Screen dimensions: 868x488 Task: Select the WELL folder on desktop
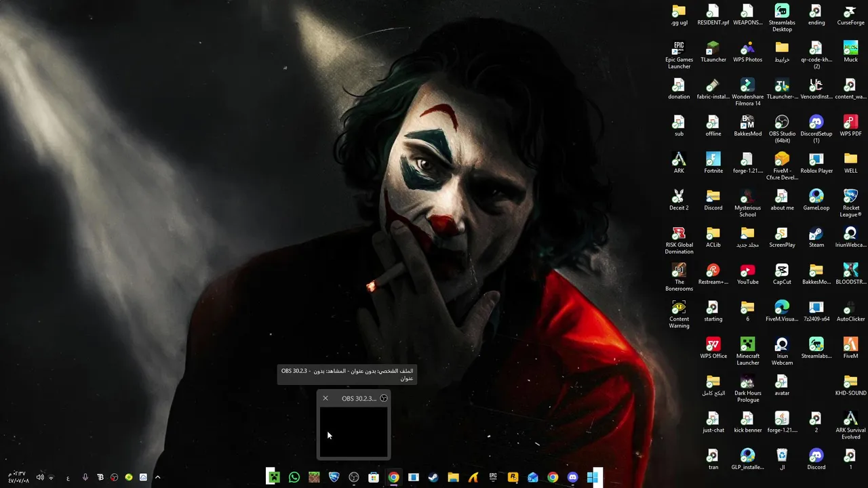pos(850,163)
